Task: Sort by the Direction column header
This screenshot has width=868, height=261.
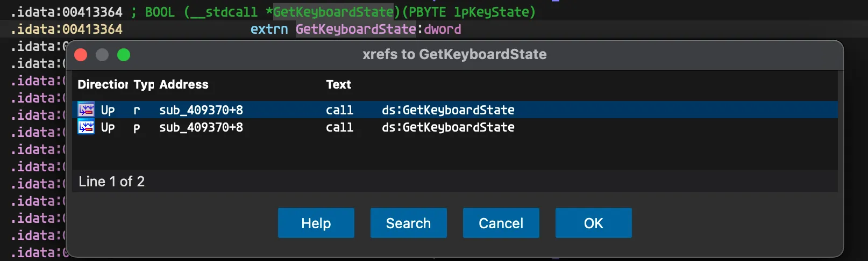Action: (x=103, y=84)
